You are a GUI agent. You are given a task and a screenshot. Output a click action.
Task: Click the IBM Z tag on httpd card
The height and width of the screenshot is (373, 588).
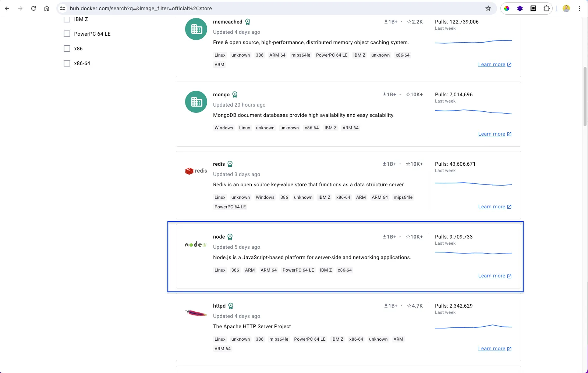337,339
